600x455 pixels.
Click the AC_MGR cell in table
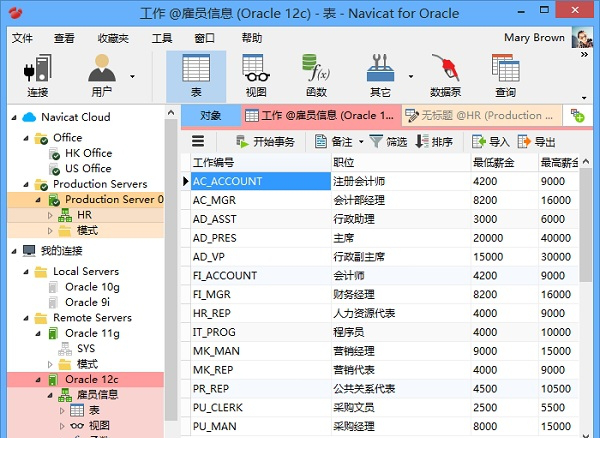(261, 200)
